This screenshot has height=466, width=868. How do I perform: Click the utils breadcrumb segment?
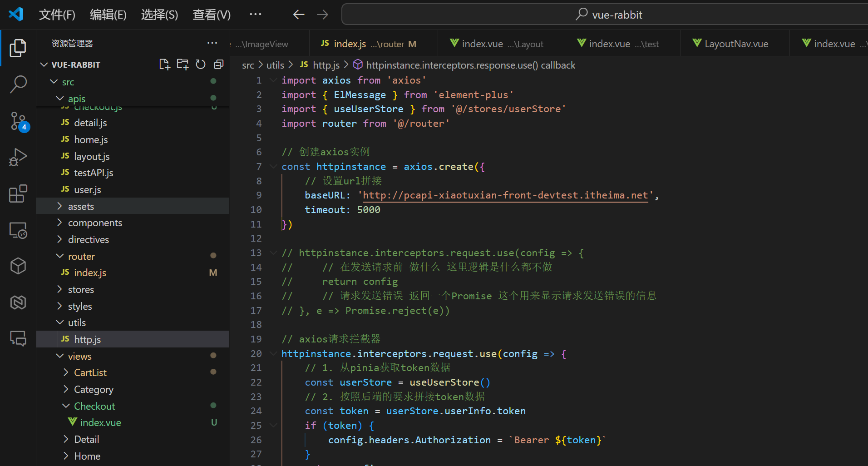click(x=275, y=65)
